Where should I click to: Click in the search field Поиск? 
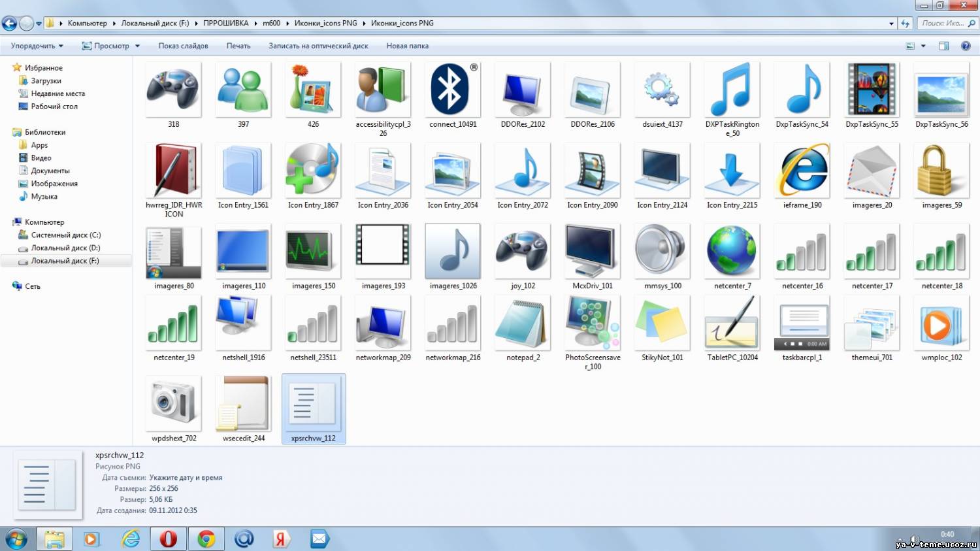[x=947, y=24]
